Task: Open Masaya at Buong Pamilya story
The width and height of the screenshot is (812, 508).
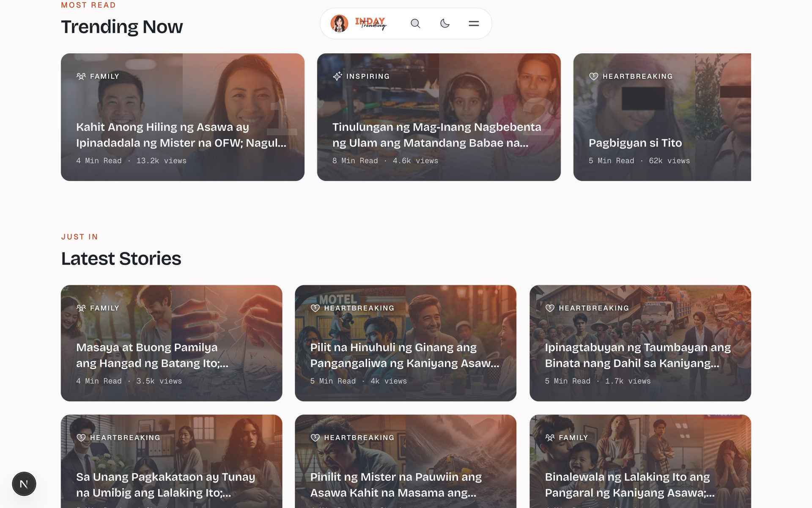Action: pyautogui.click(x=171, y=343)
